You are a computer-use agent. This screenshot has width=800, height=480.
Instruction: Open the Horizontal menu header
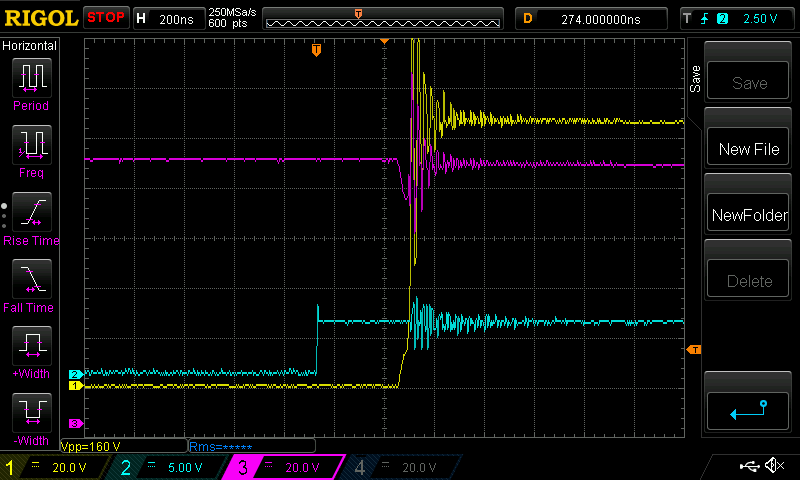pos(30,46)
